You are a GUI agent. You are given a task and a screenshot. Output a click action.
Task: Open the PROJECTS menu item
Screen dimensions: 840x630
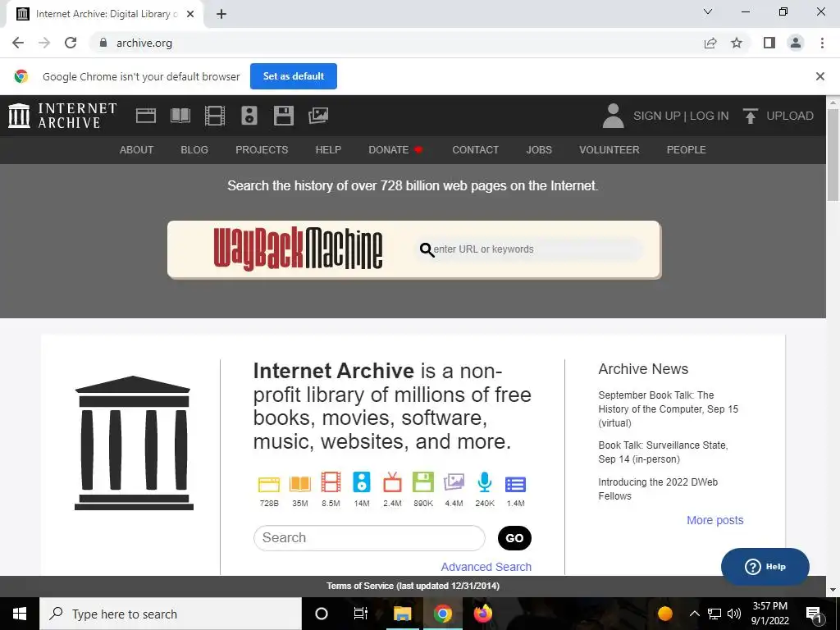[262, 150]
